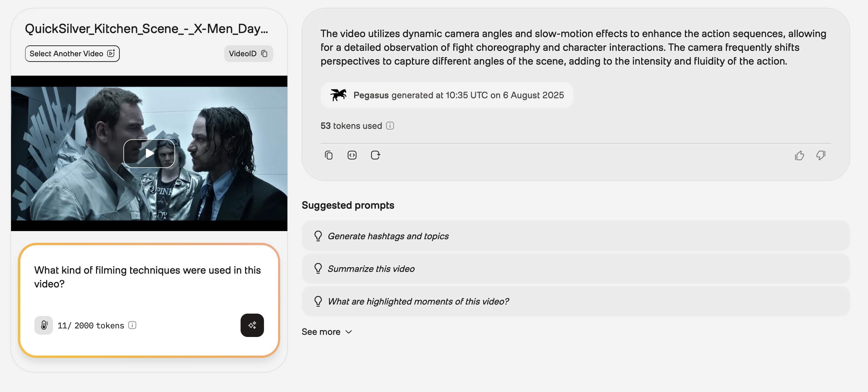The image size is (868, 392).
Task: Choose the highlighted moments prompt
Action: click(418, 302)
